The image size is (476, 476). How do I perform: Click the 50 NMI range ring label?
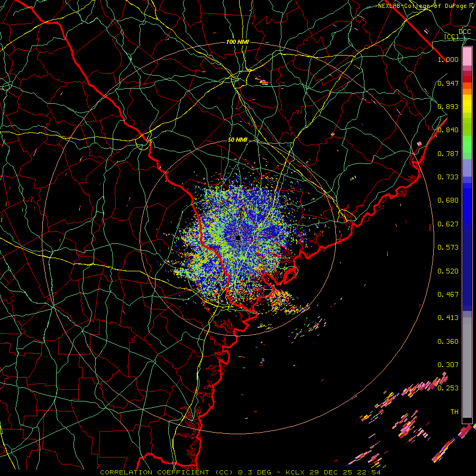click(237, 140)
